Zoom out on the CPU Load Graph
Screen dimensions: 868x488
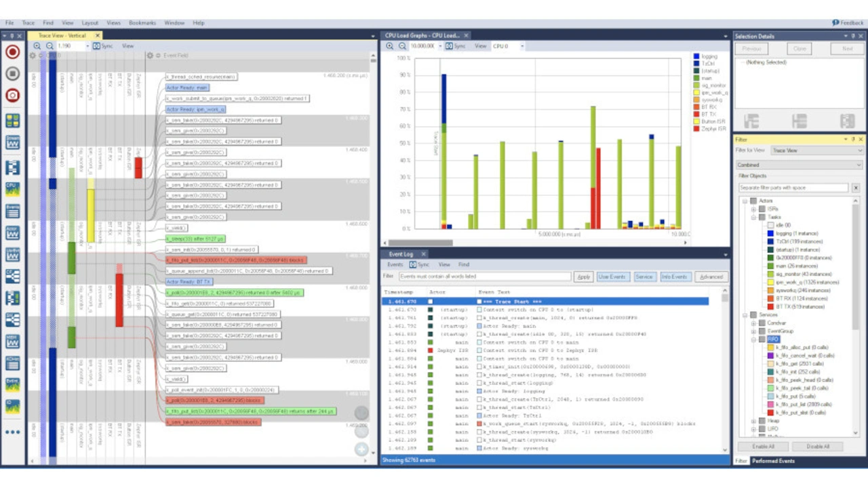coord(402,46)
